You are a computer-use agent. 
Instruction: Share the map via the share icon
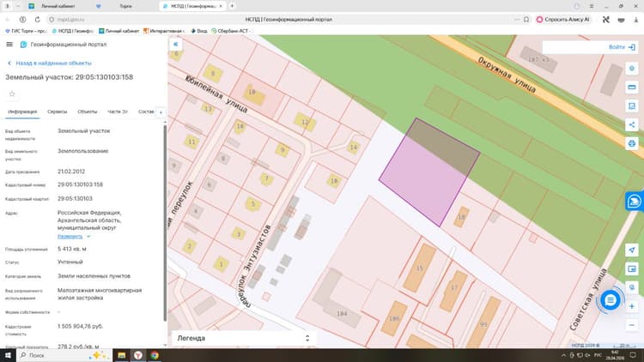point(632,124)
